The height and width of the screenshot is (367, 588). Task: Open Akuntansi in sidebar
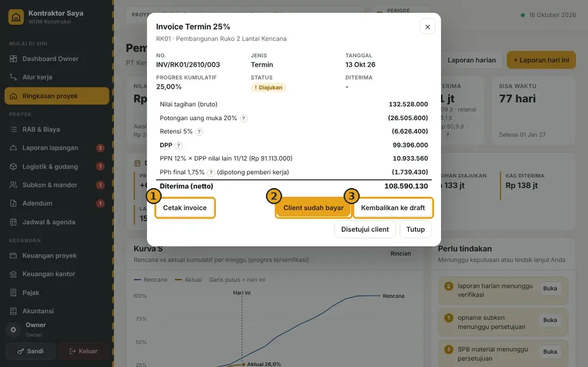[57, 311]
